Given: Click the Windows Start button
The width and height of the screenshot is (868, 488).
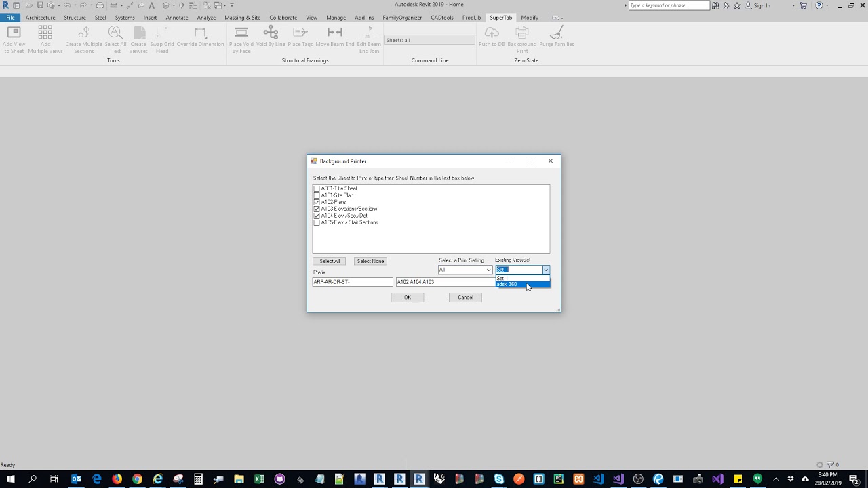Looking at the screenshot, I should point(11,479).
